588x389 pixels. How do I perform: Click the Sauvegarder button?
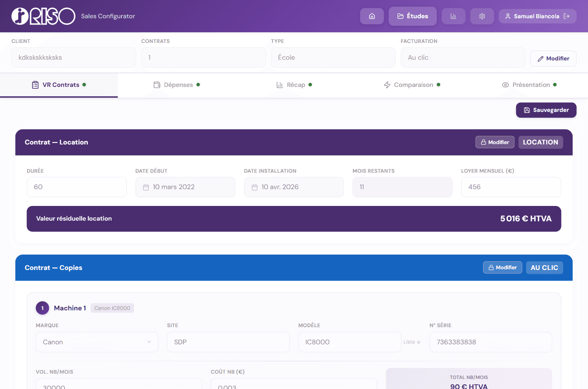(x=546, y=110)
